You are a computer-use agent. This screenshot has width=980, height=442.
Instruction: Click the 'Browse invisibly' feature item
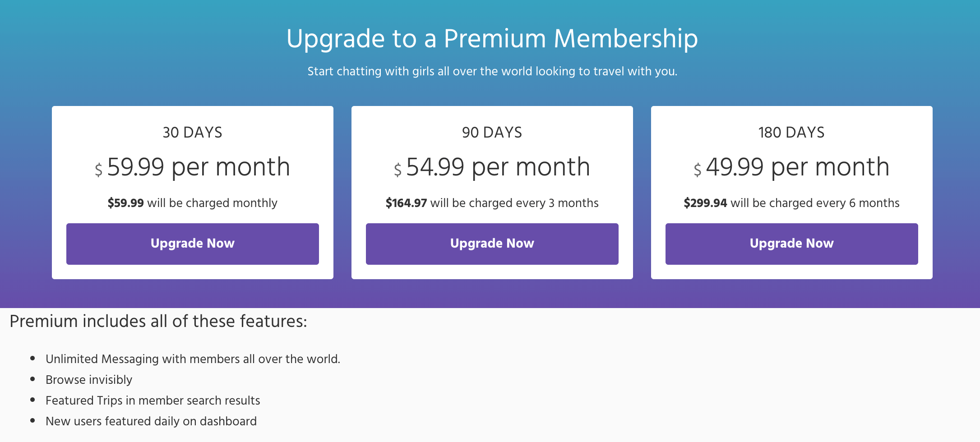(x=89, y=380)
